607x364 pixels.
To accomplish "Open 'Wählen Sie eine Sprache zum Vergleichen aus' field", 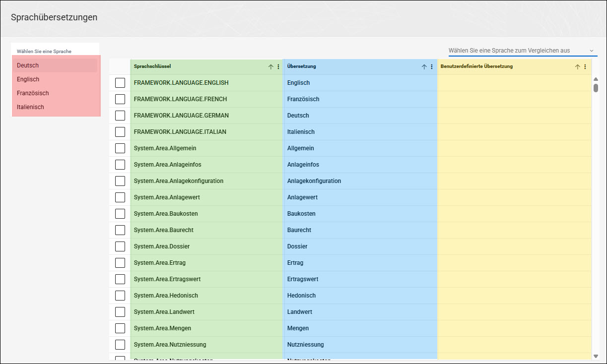I will click(523, 51).
